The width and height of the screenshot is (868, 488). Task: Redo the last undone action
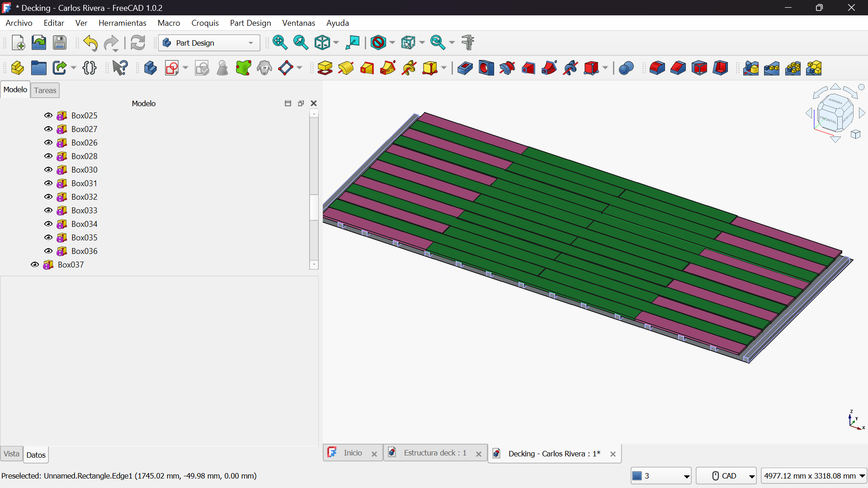point(111,43)
